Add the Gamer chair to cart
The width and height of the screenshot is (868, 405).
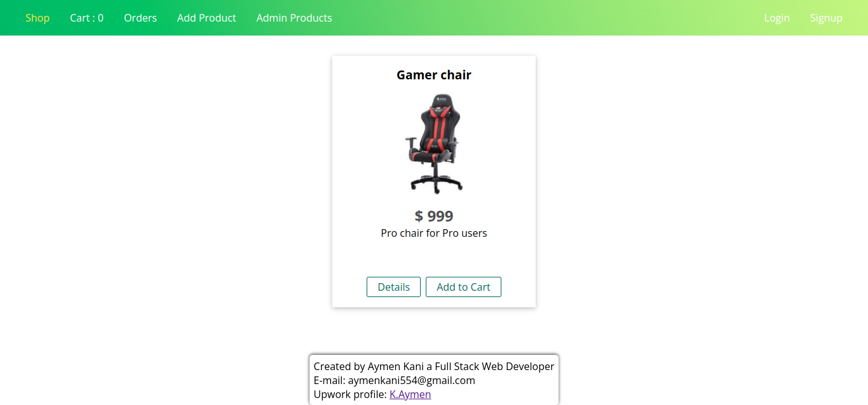[x=463, y=287]
